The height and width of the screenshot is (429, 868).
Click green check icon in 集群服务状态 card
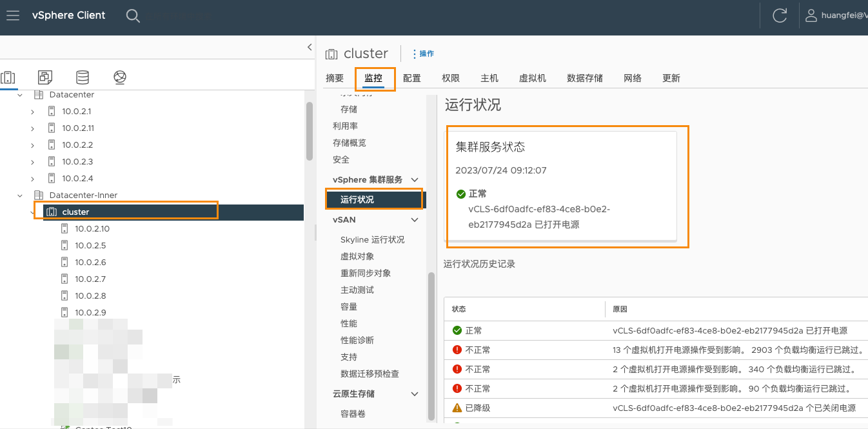460,194
